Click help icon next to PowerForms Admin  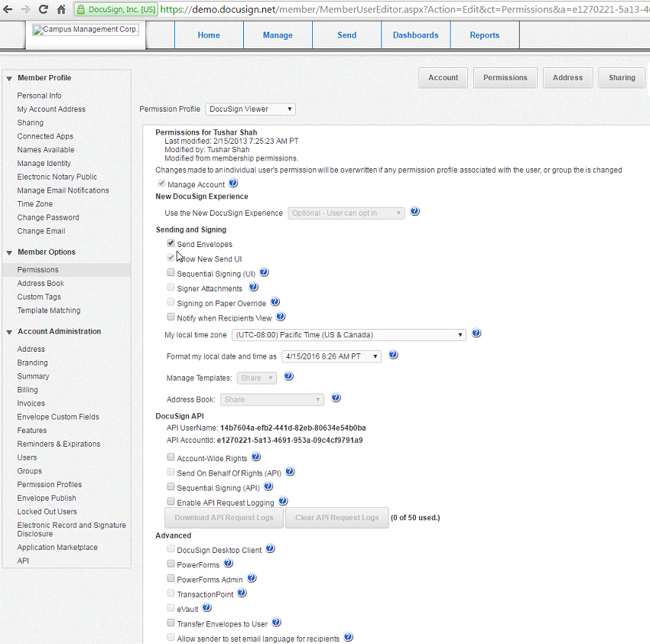252,579
